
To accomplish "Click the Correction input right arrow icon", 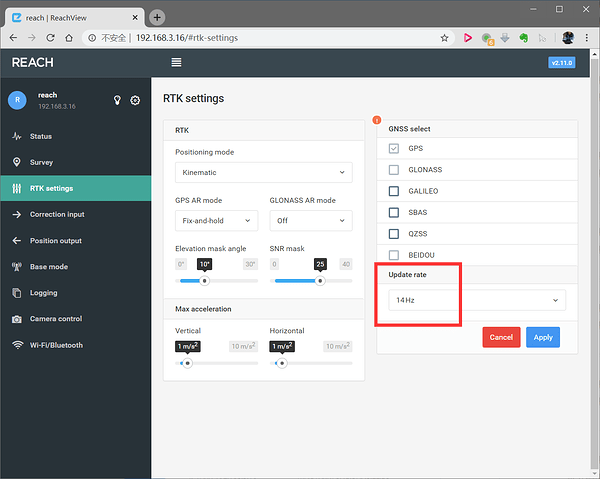I will click(16, 214).
